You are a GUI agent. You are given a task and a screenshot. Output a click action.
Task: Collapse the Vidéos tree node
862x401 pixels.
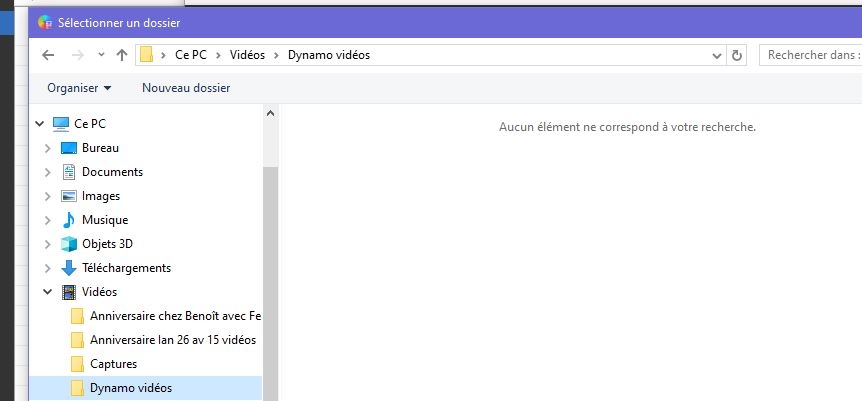pyautogui.click(x=47, y=292)
